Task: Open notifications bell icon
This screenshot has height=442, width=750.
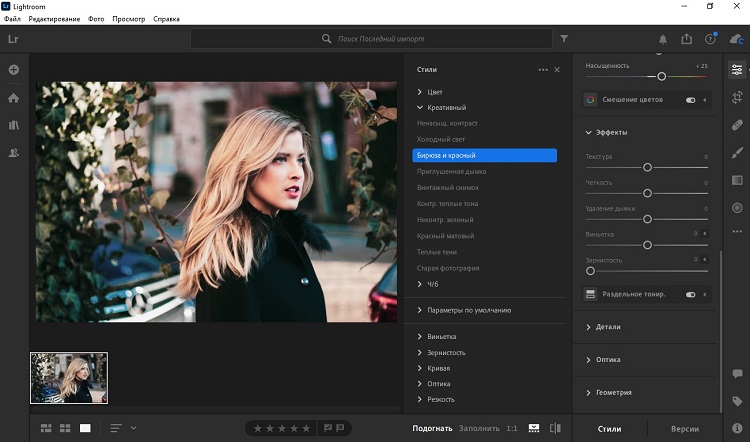Action: click(663, 39)
